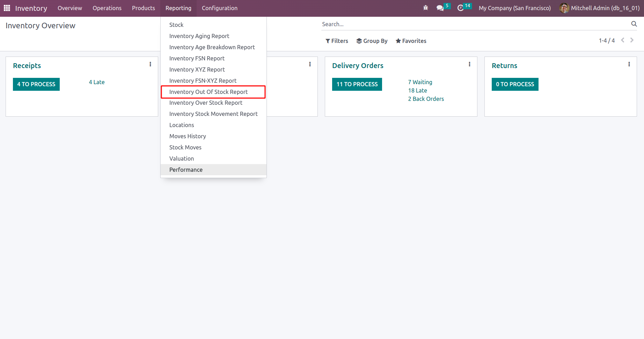This screenshot has height=339, width=644.
Task: Open Receipts card three-dot menu
Action: click(151, 64)
